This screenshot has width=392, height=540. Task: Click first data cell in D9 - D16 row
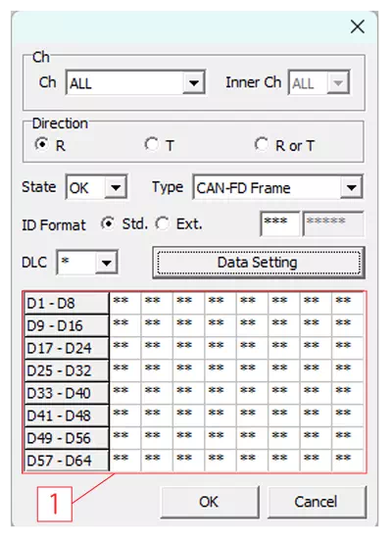point(125,325)
